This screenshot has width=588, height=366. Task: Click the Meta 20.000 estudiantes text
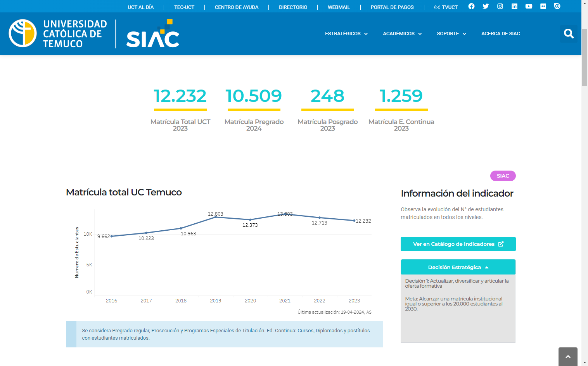(x=454, y=304)
